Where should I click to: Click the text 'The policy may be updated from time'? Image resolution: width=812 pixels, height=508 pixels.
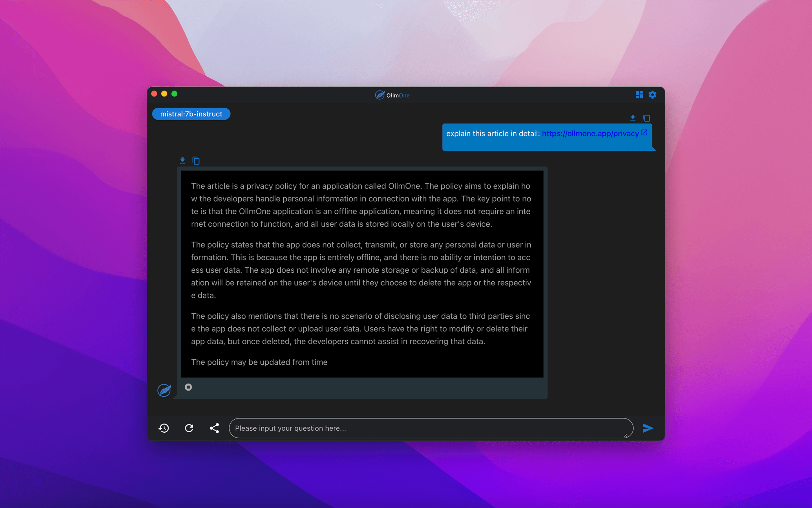pos(259,362)
